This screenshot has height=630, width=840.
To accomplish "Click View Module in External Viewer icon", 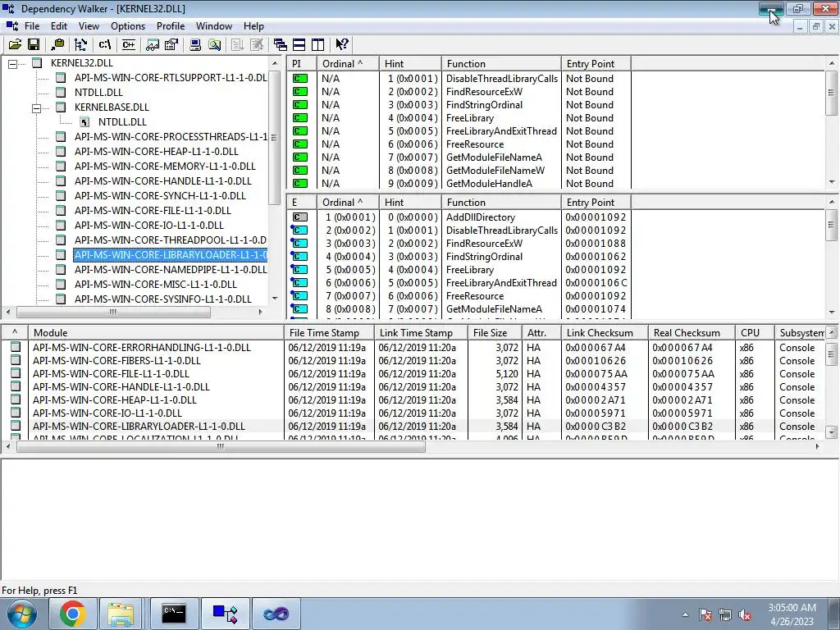I will coord(152,44).
